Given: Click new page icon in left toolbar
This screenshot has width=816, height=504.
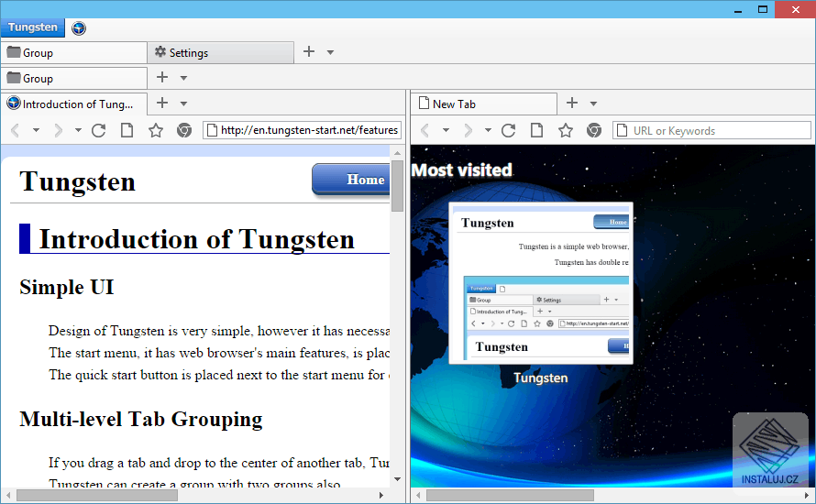Looking at the screenshot, I should pyautogui.click(x=127, y=130).
